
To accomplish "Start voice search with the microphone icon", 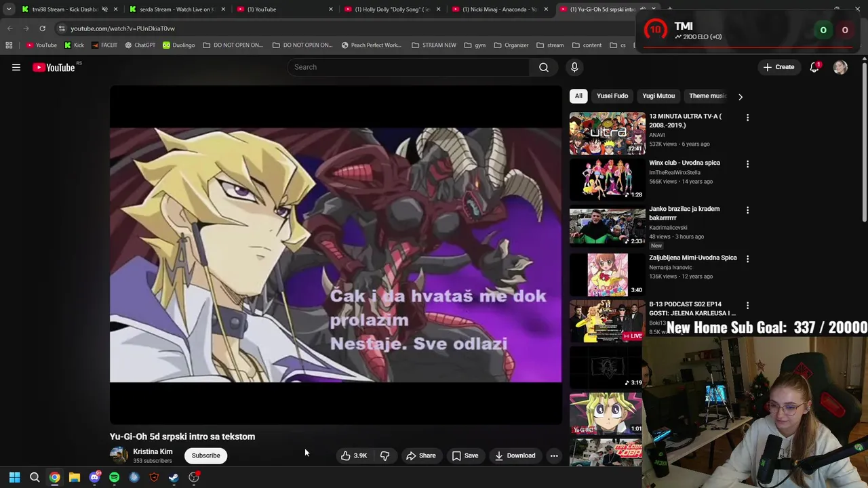I will click(574, 67).
